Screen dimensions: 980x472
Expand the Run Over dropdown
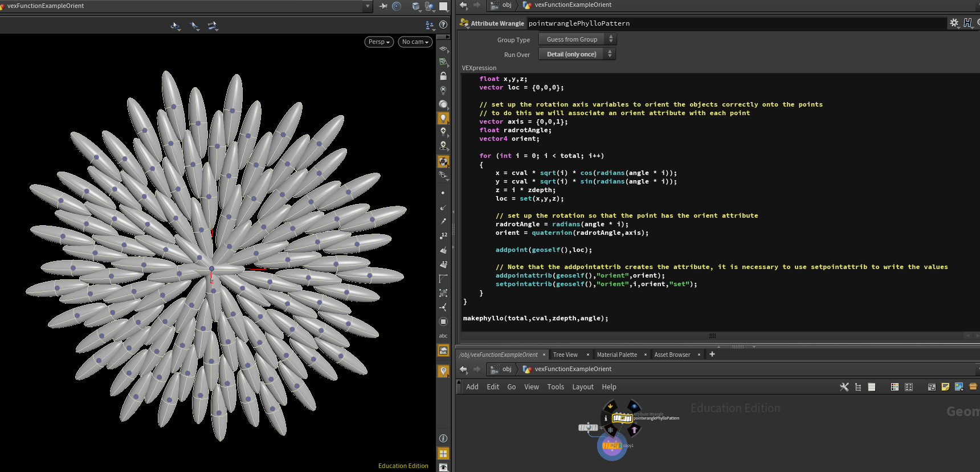point(577,54)
